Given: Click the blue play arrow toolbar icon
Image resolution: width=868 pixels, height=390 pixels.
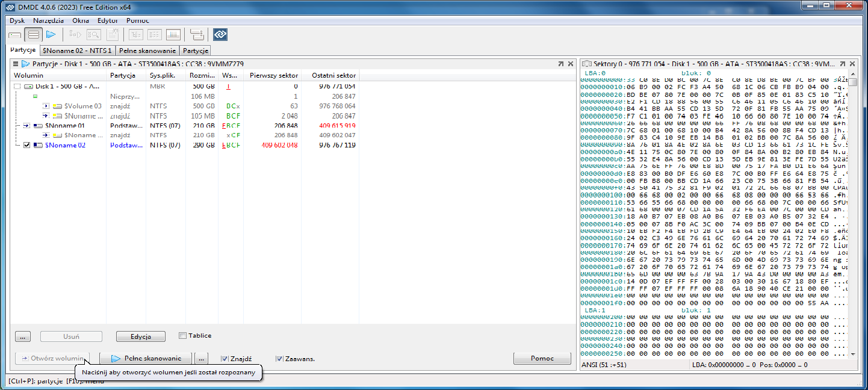Looking at the screenshot, I should [51, 35].
